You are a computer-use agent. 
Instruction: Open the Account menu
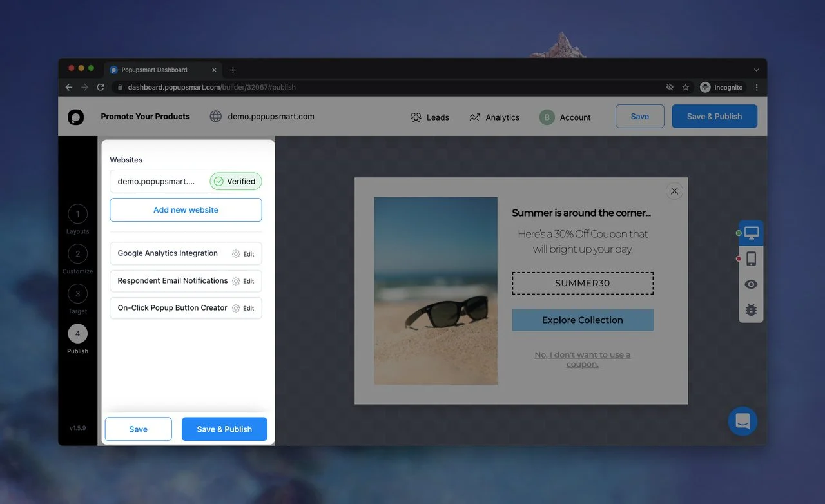click(565, 117)
